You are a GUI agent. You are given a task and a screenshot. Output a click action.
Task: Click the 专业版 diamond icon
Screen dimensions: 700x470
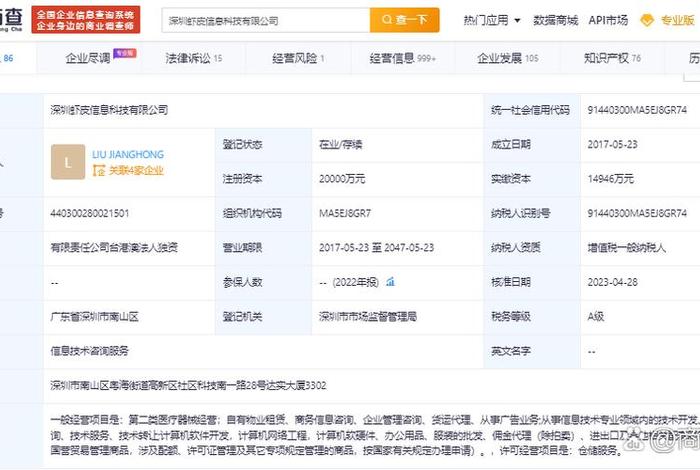[647, 20]
